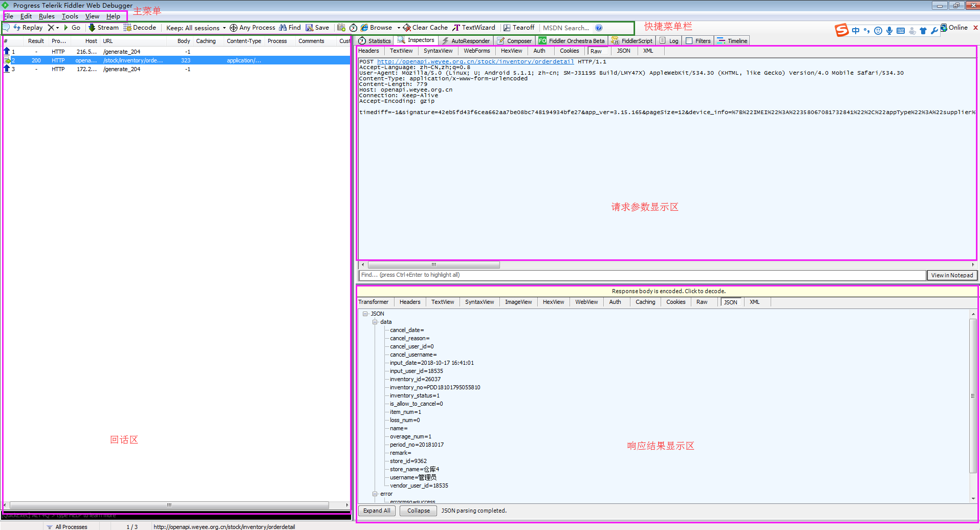Click sessions list horizontal scrollbar

[169, 505]
